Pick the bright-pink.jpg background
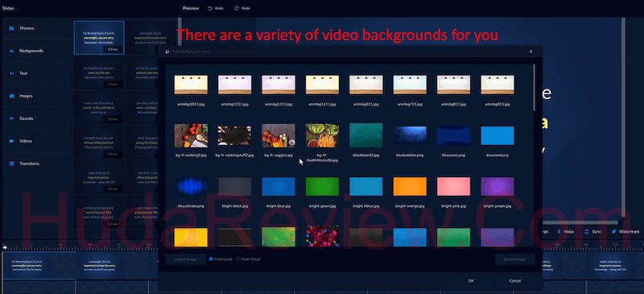 pyautogui.click(x=454, y=187)
